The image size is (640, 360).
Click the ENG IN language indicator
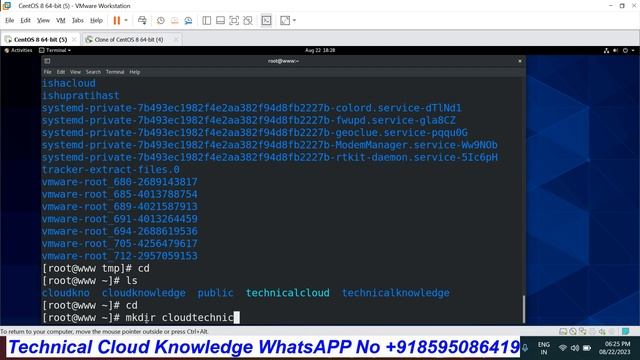coord(544,348)
